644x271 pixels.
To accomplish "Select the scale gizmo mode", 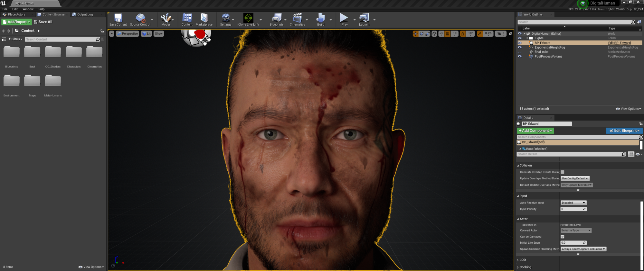I will coord(428,33).
